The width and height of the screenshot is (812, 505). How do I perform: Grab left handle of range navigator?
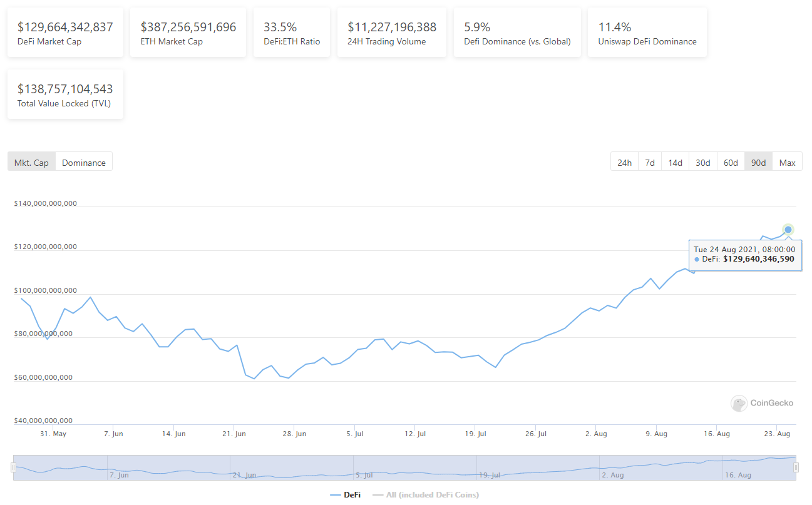(13, 467)
